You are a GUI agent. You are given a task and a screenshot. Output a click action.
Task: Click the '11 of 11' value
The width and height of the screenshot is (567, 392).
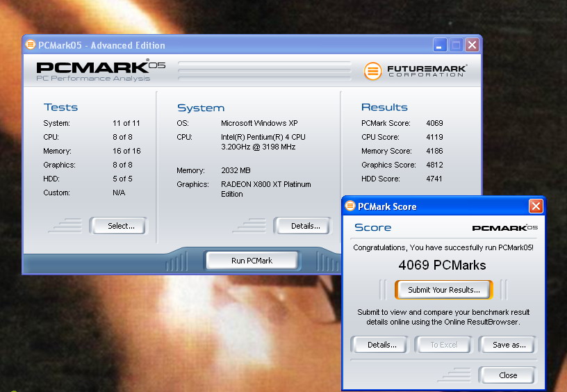point(126,123)
